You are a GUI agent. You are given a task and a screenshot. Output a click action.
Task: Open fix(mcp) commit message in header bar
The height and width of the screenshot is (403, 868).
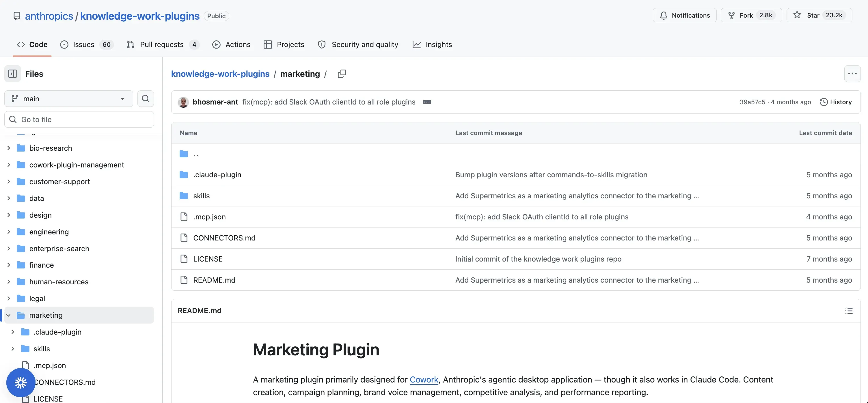(329, 102)
